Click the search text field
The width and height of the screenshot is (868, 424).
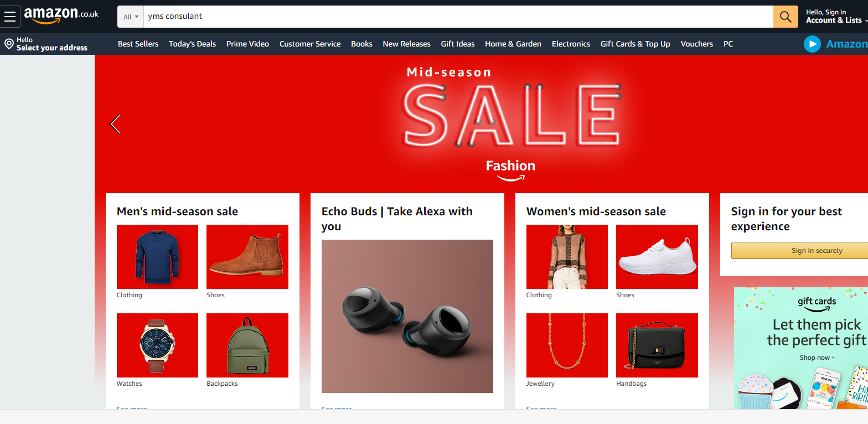click(x=458, y=17)
